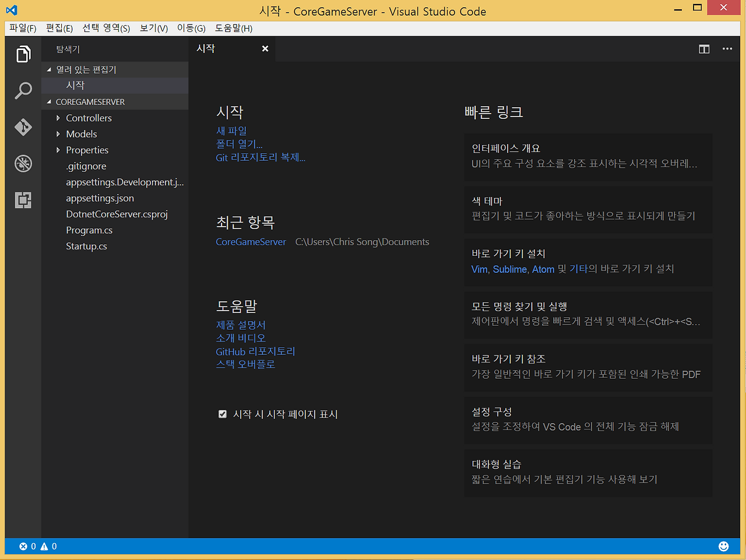Open the 모든 명령 찾기 및 실행 card
Image resolution: width=746 pixels, height=560 pixels.
click(x=588, y=315)
